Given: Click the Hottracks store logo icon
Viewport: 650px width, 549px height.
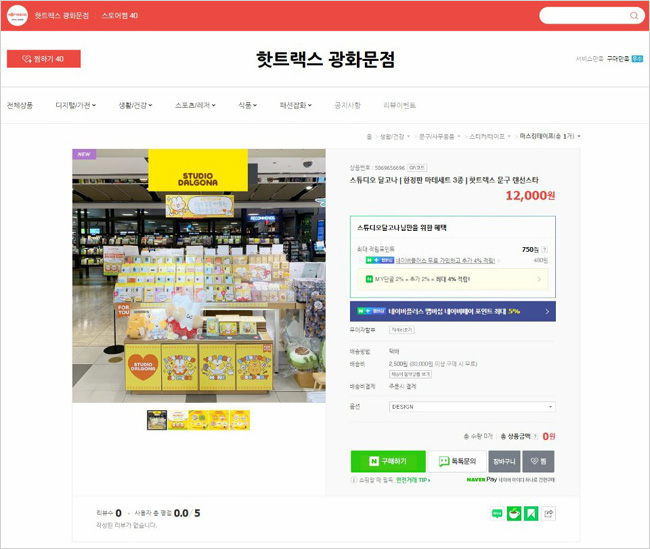Looking at the screenshot, I should (17, 16).
